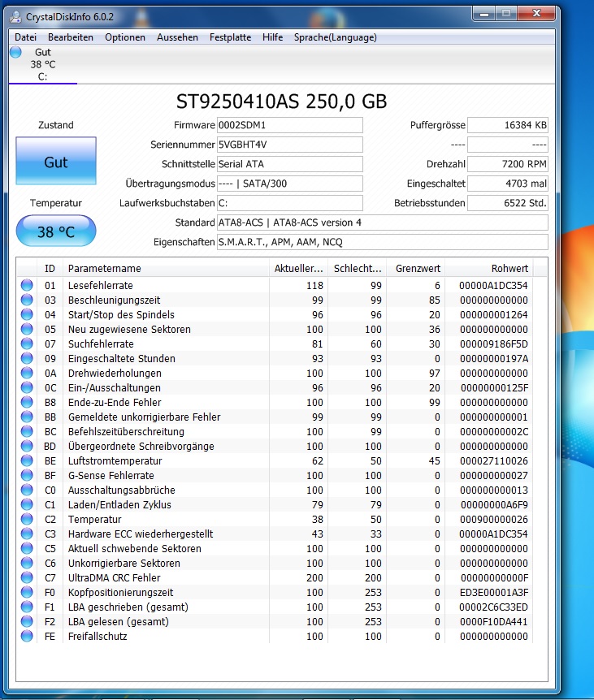Click the Grenzwert column header
Screen dimensions: 594x700
click(x=416, y=268)
